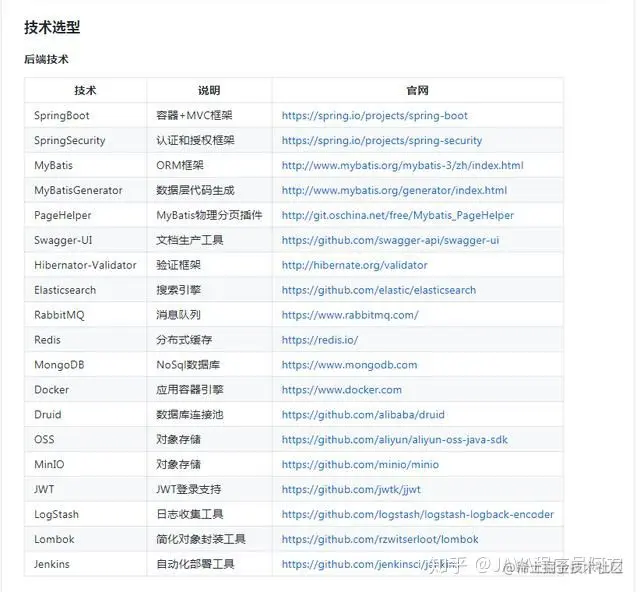Open the jwtk/jjwt GitHub link

tap(351, 489)
